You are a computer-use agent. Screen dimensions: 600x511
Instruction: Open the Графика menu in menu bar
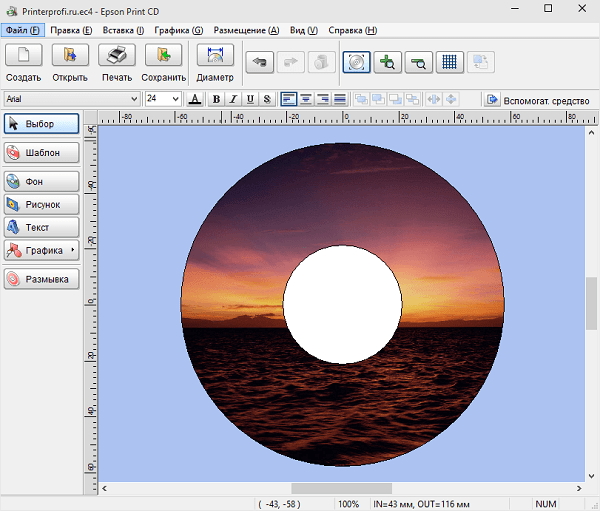point(179,30)
